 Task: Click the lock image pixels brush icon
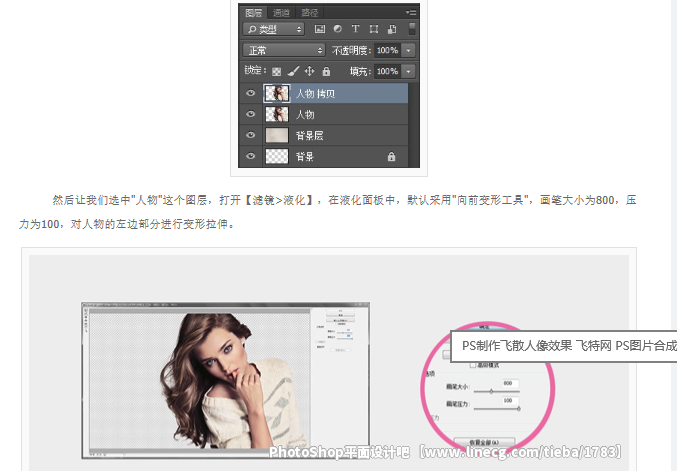pyautogui.click(x=293, y=72)
